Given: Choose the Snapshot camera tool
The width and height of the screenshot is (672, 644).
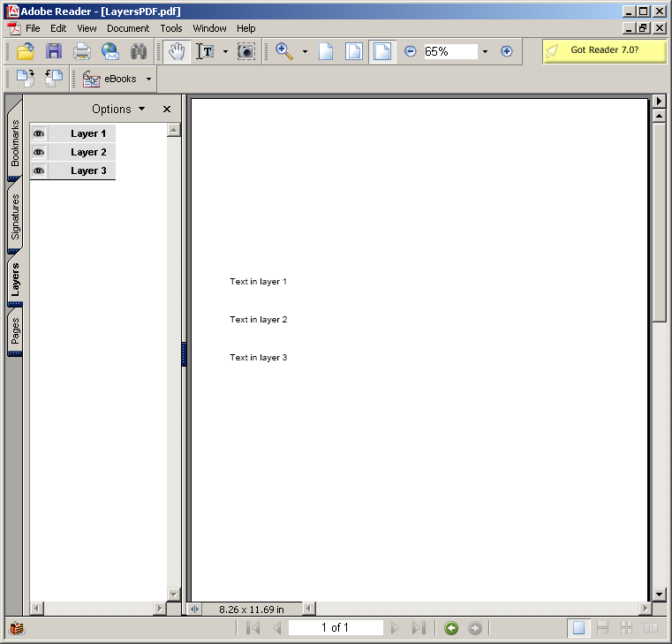Looking at the screenshot, I should click(x=246, y=51).
